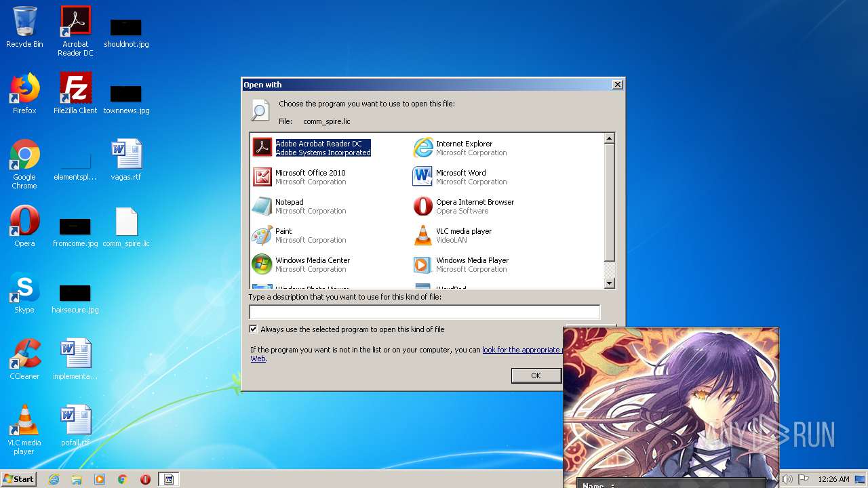Select the townnews.jpg desktop file
This screenshot has width=868, height=488.
126,99
